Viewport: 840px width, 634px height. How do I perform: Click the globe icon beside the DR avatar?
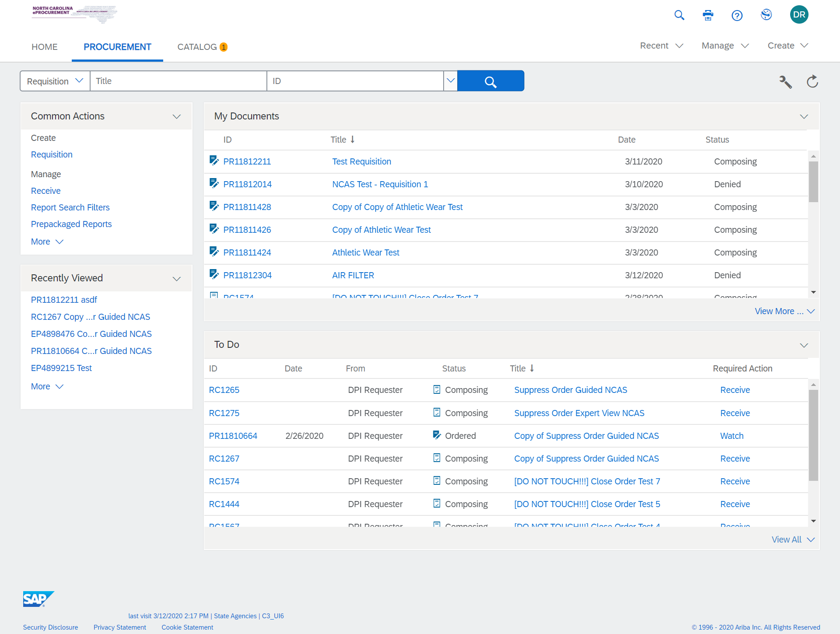coord(766,15)
